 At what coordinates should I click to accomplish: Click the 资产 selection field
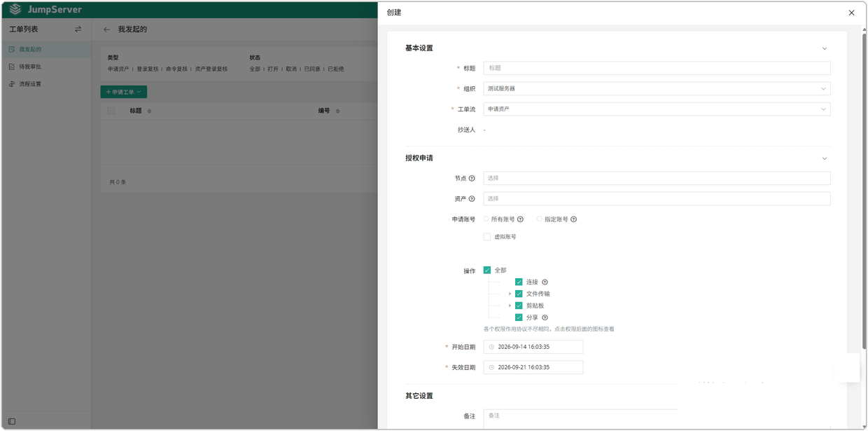point(657,198)
